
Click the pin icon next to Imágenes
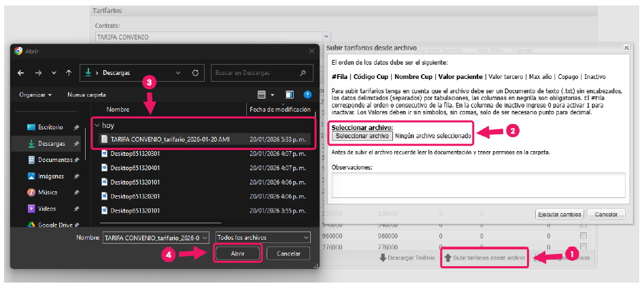click(x=76, y=176)
